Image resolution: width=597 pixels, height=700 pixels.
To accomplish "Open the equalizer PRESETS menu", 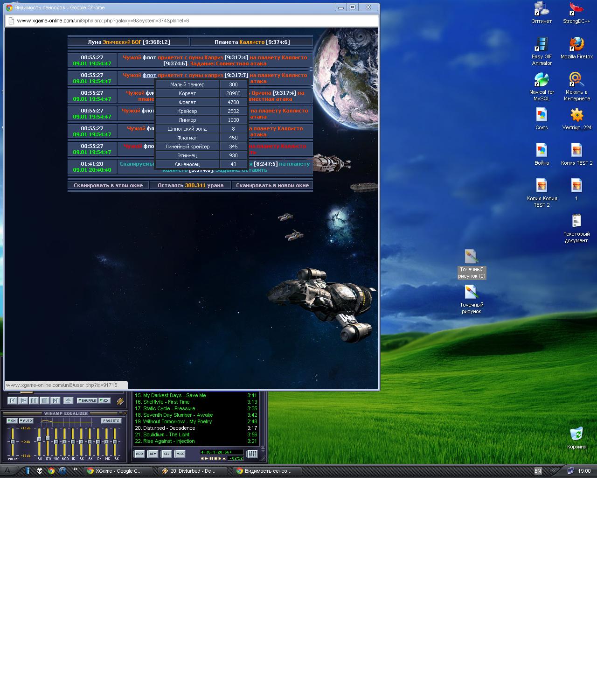I will (x=111, y=421).
